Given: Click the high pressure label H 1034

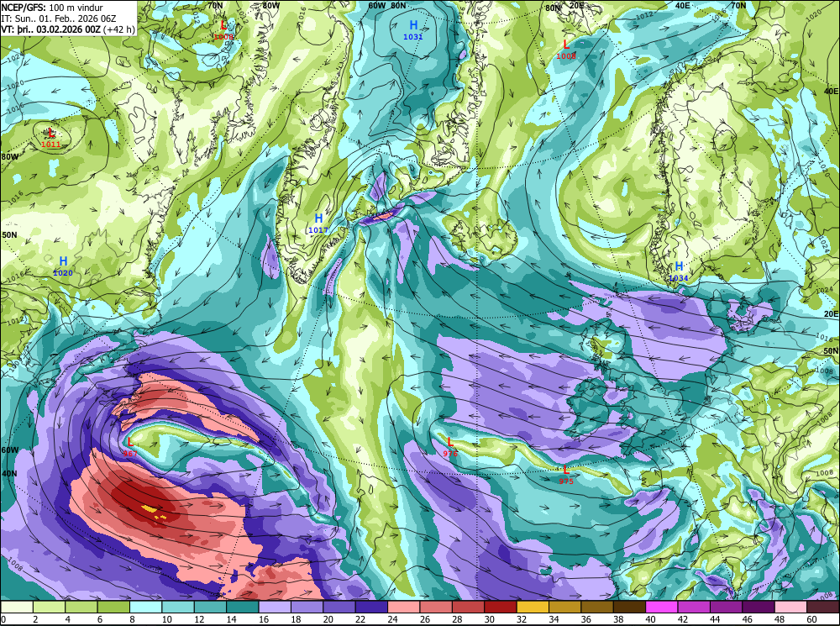Looking at the screenshot, I should click(679, 271).
